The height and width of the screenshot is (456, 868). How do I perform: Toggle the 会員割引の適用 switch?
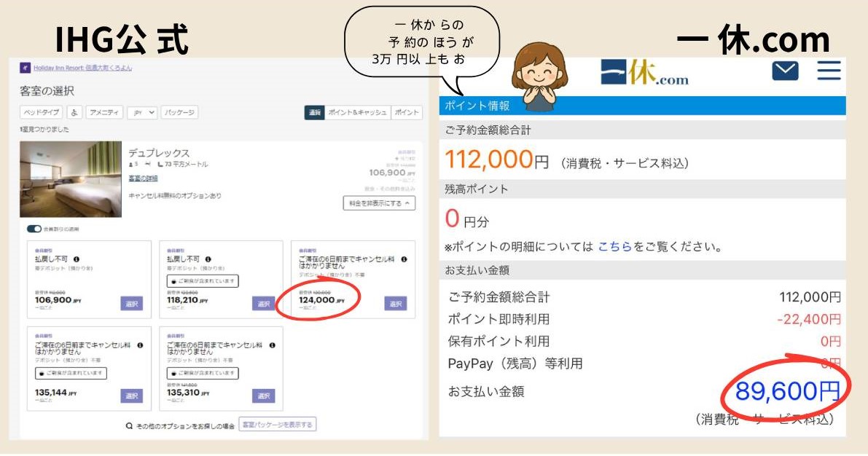[x=34, y=229]
